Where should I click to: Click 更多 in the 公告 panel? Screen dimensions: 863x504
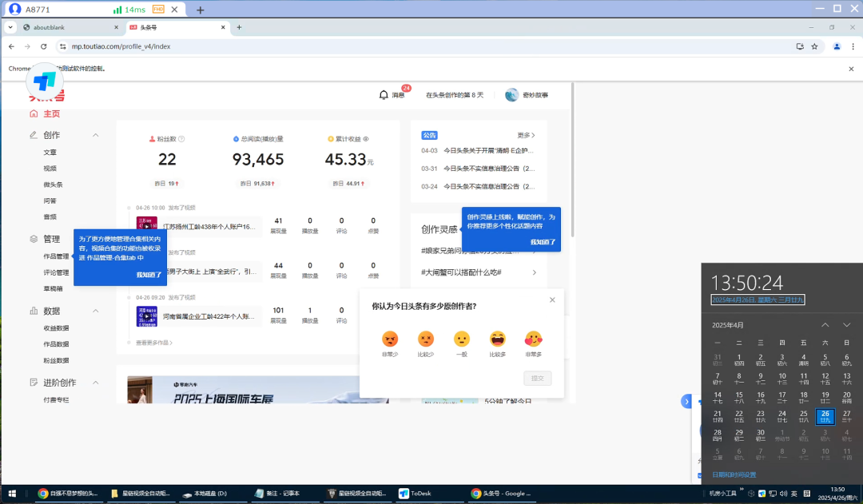point(526,135)
